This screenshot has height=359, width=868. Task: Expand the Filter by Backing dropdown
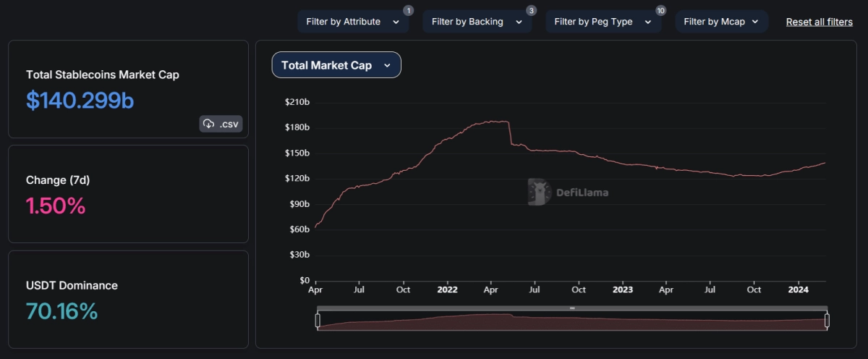477,22
